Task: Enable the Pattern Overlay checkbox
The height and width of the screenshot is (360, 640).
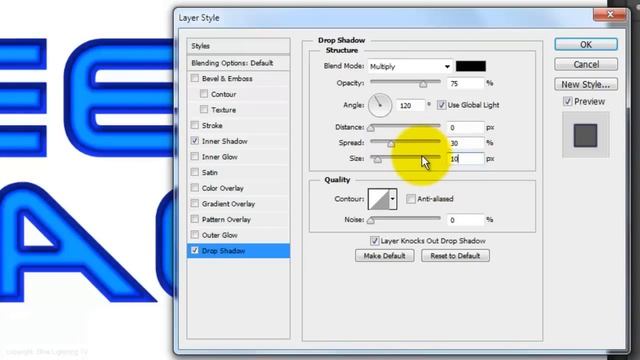Action: point(195,219)
